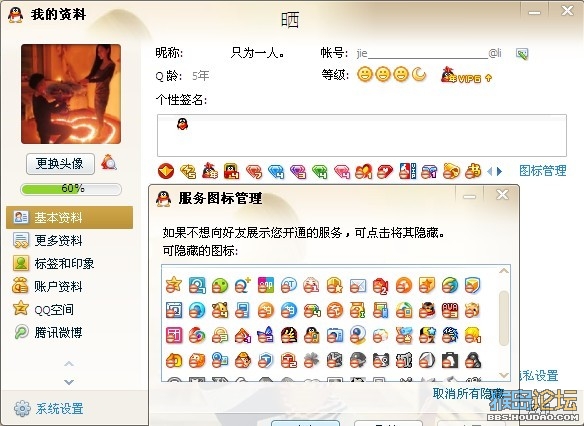Click the 图标管理 link
Viewport: 584px width, 426px height.
(x=543, y=171)
